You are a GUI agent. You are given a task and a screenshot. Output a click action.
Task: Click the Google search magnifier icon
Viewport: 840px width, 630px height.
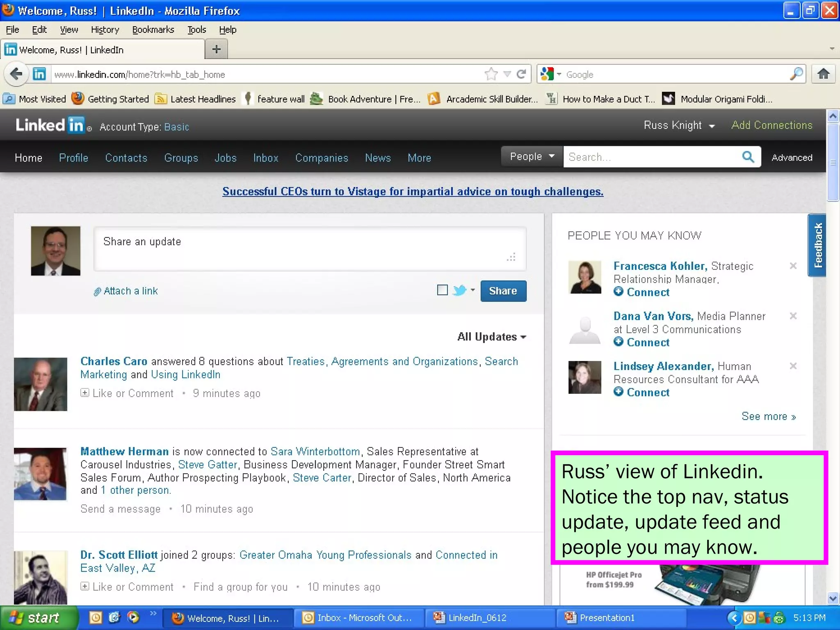tap(796, 74)
